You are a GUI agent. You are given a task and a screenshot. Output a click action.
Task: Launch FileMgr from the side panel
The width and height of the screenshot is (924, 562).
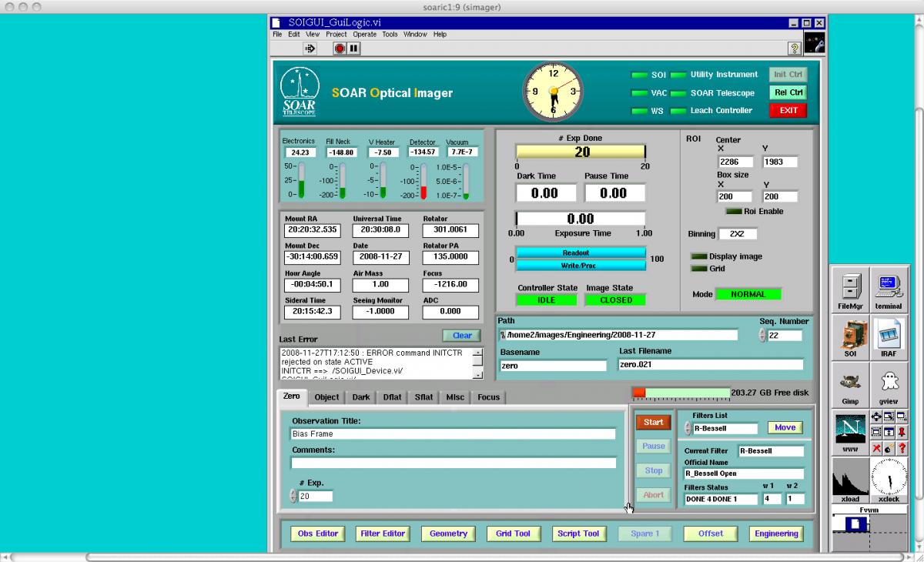(x=850, y=289)
